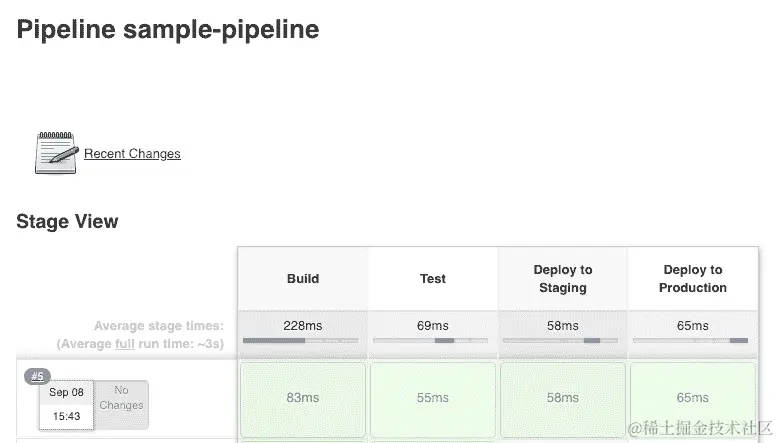Click the Build average time progress bar

click(x=302, y=341)
